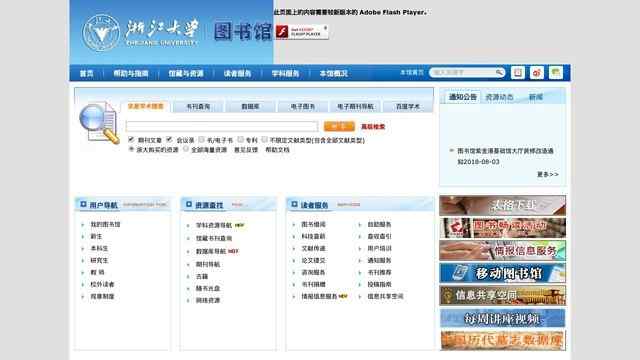
Task: Open 古籍 link
Action: [x=202, y=277]
